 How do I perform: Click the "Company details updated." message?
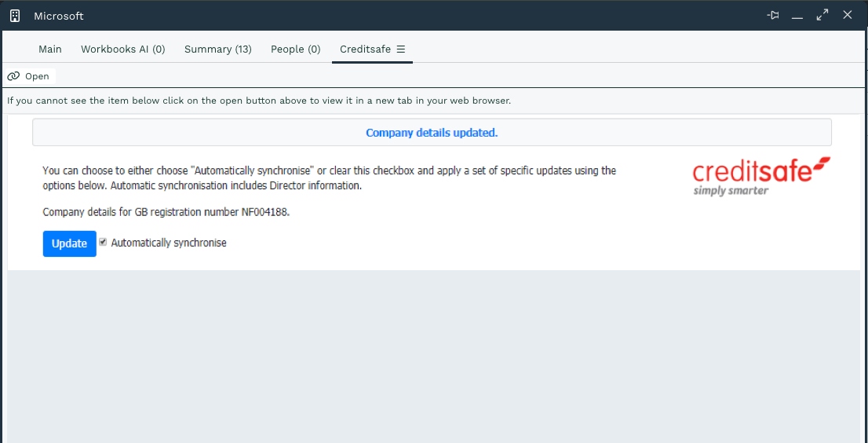tap(432, 133)
